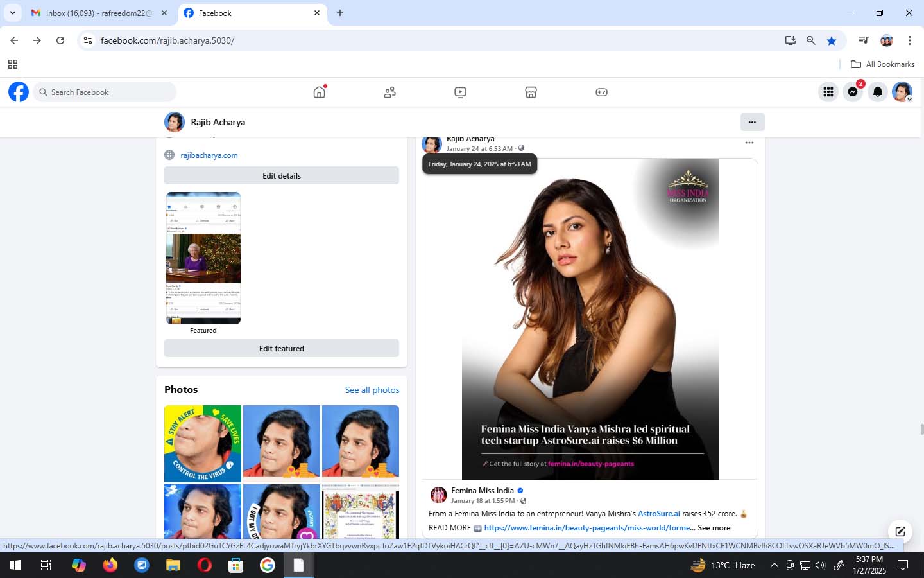The width and height of the screenshot is (924, 578).
Task: Open the Stay Alert Control the Virus photo
Action: [203, 444]
